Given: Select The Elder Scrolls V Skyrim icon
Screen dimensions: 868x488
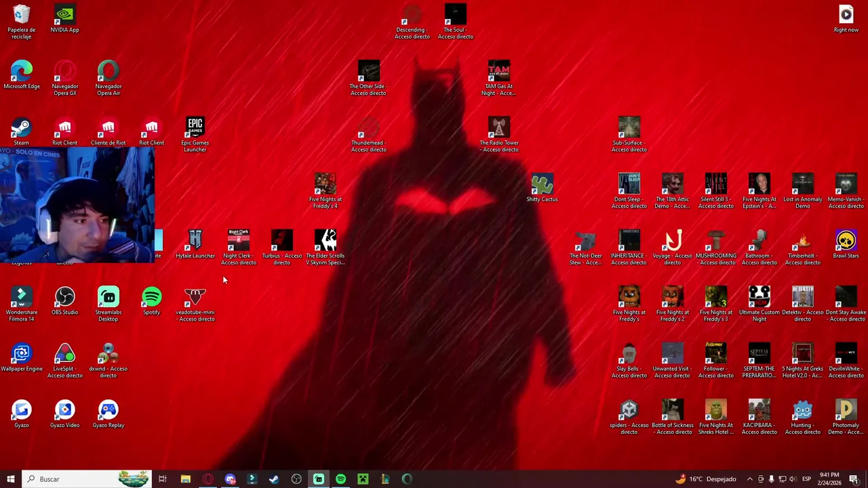Looking at the screenshot, I should pyautogui.click(x=325, y=247).
